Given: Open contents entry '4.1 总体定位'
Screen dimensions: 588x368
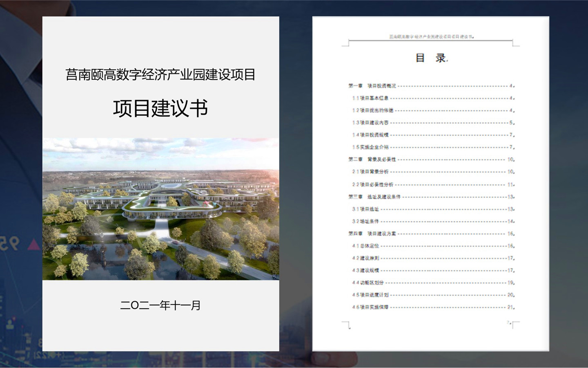Looking at the screenshot, I should click(433, 246).
